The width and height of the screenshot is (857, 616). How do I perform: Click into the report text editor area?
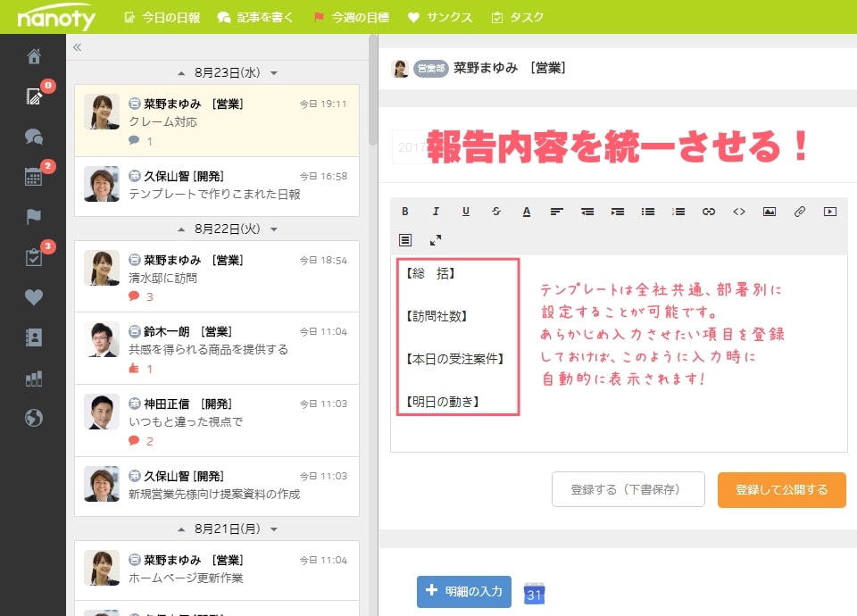619,354
